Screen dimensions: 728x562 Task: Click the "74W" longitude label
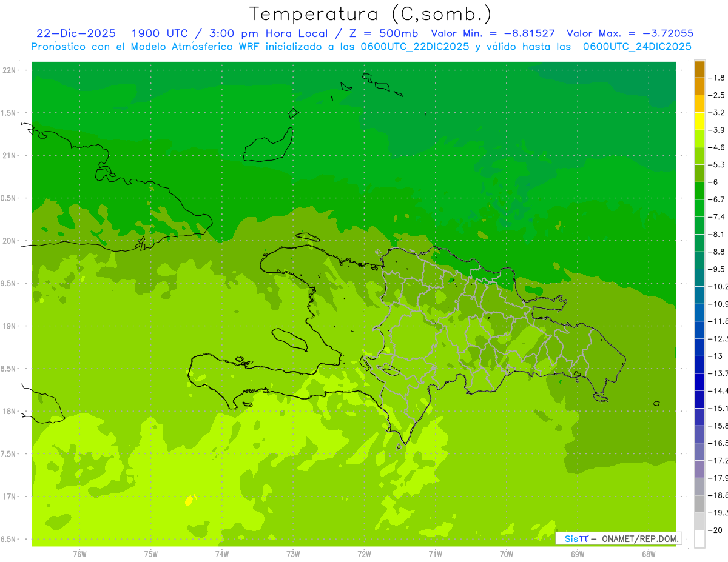click(222, 554)
